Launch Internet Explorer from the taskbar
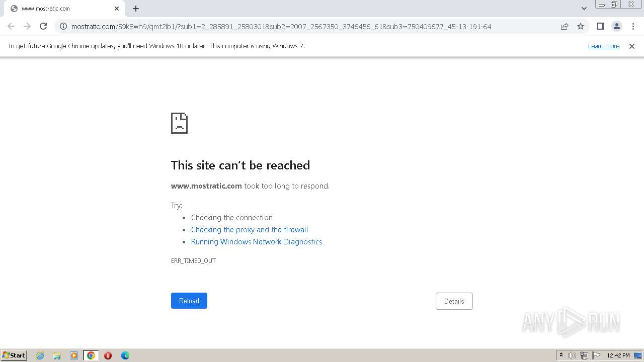Viewport: 644px width, 362px height. (40, 355)
